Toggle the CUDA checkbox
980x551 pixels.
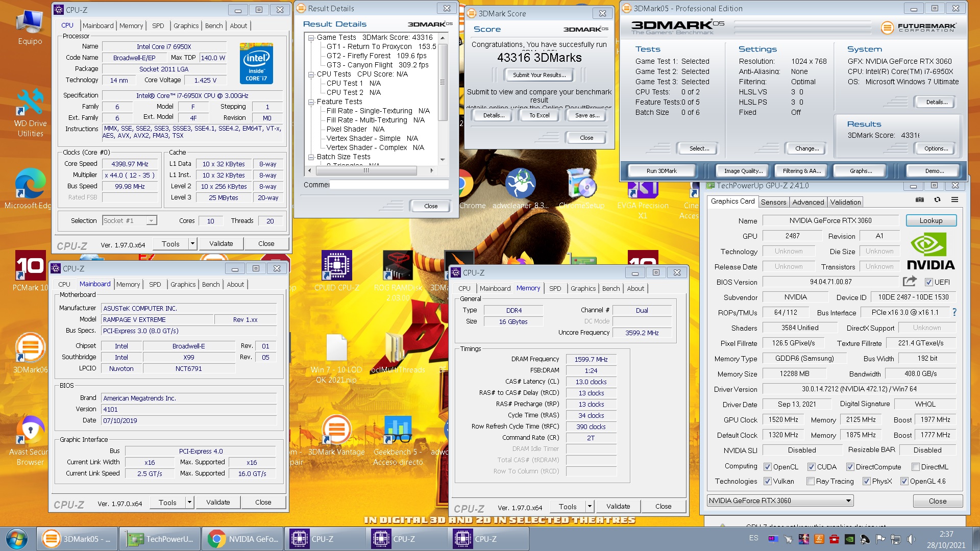tap(811, 467)
